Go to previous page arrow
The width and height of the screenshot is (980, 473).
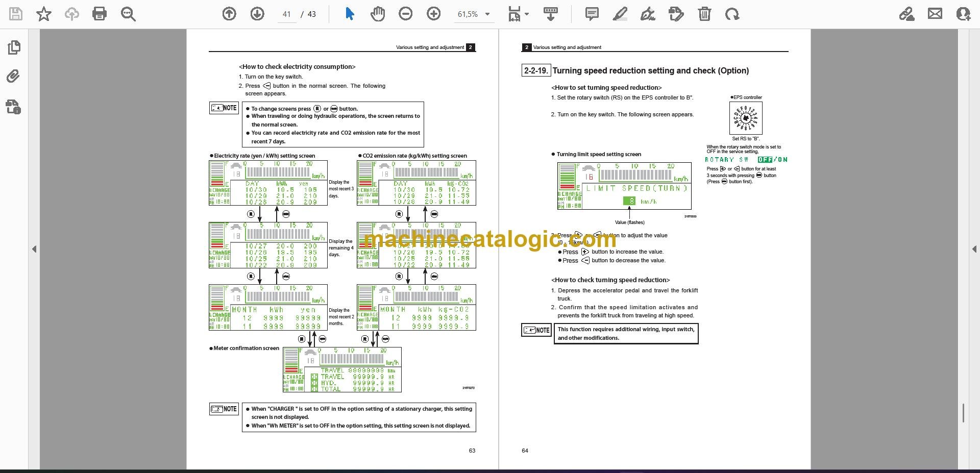(x=229, y=14)
